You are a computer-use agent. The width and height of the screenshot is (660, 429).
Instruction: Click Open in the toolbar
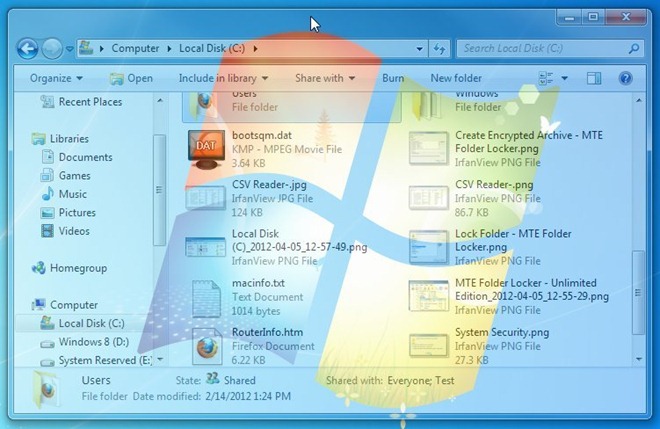coord(131,78)
